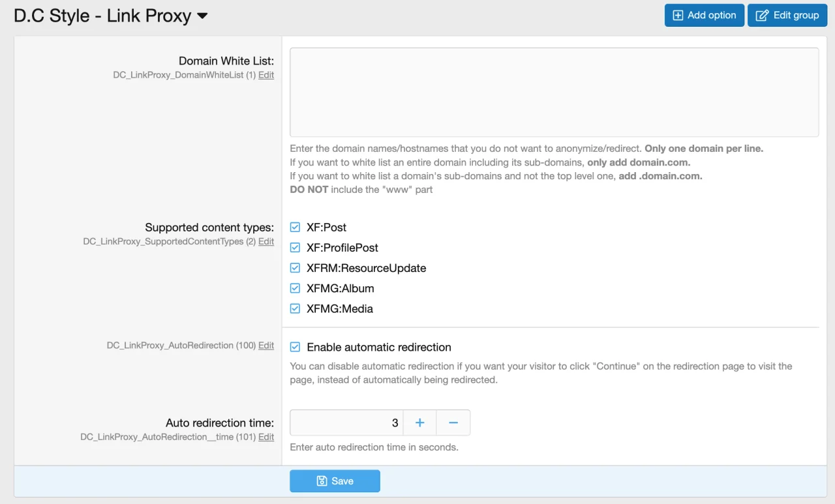Click the minus icon to decrease redirection time
The width and height of the screenshot is (835, 504).
pos(453,423)
